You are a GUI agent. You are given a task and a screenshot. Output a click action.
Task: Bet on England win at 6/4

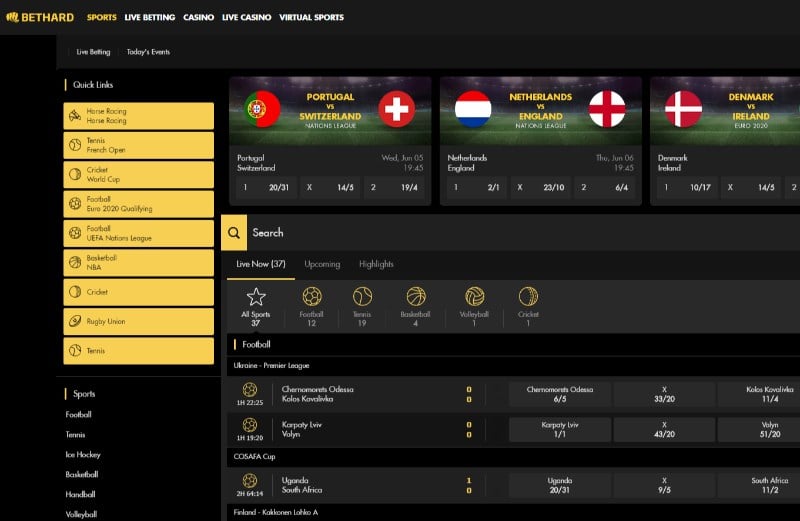pos(605,188)
